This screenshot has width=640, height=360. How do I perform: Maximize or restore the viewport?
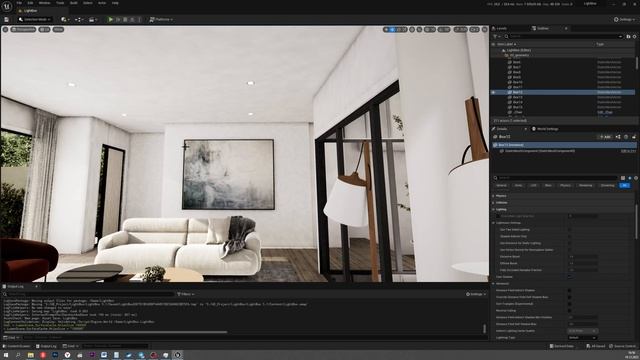[484, 29]
